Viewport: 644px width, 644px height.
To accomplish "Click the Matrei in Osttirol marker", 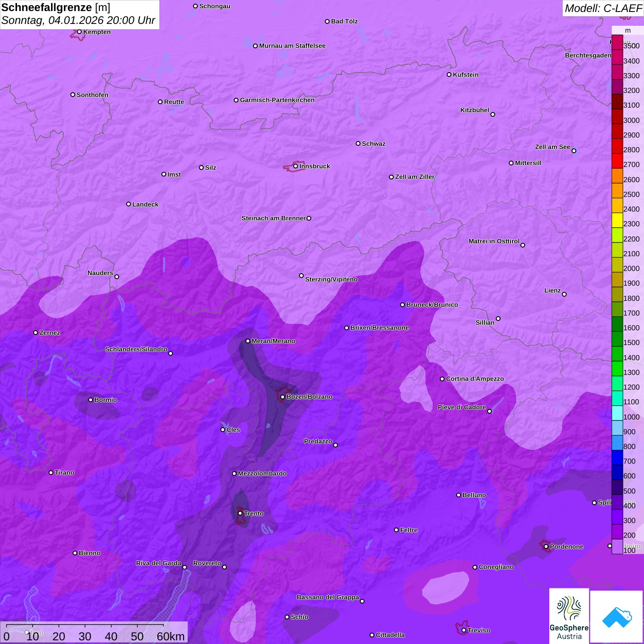I will 523,245.
